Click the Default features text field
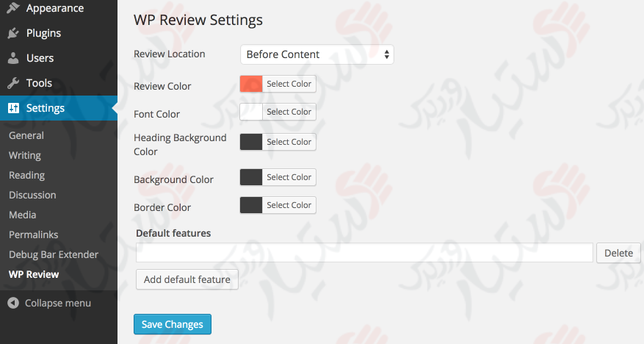The height and width of the screenshot is (344, 644). point(364,253)
